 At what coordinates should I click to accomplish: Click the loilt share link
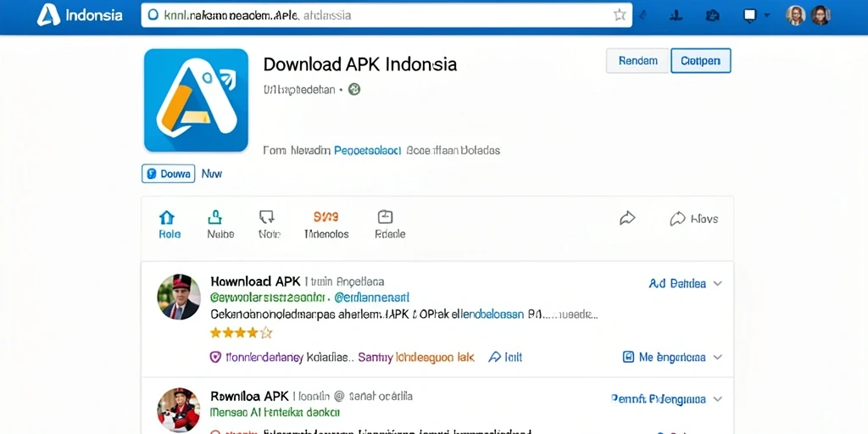coord(505,357)
